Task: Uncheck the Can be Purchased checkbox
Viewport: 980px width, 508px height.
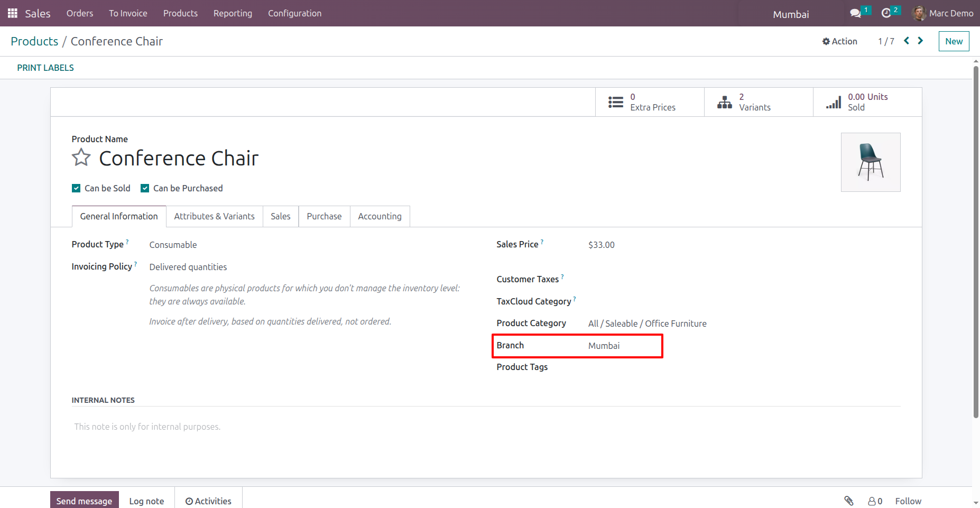Action: (145, 188)
